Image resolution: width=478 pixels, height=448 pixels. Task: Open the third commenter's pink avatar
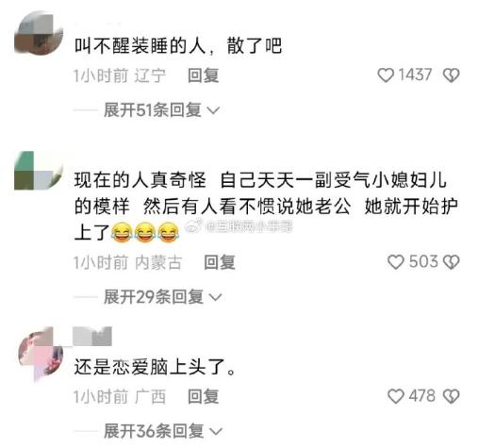click(x=41, y=354)
